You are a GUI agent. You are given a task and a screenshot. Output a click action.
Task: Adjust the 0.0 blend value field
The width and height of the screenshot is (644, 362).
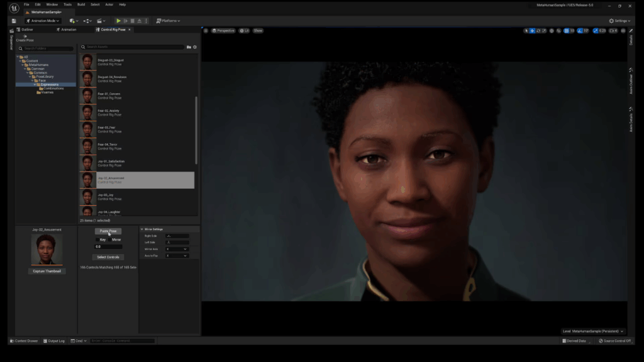pyautogui.click(x=108, y=246)
